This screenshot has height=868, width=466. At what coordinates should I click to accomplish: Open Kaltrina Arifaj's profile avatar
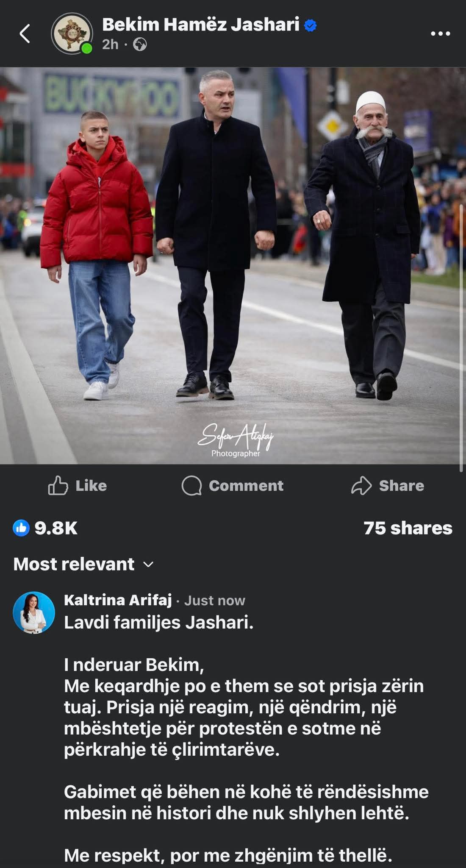[34, 612]
